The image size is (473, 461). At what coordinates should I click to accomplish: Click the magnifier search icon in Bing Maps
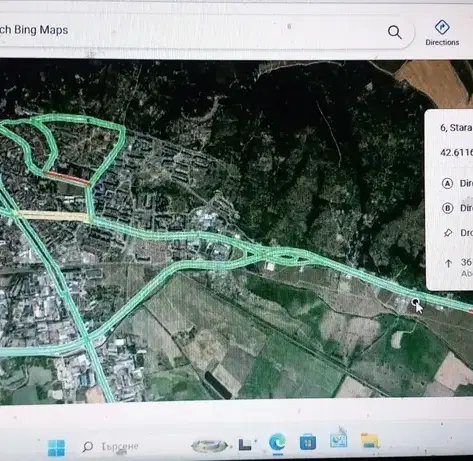tap(395, 32)
